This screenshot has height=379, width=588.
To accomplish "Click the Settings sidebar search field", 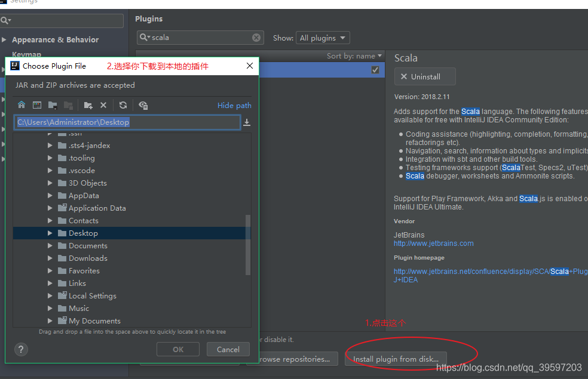I will tap(62, 21).
